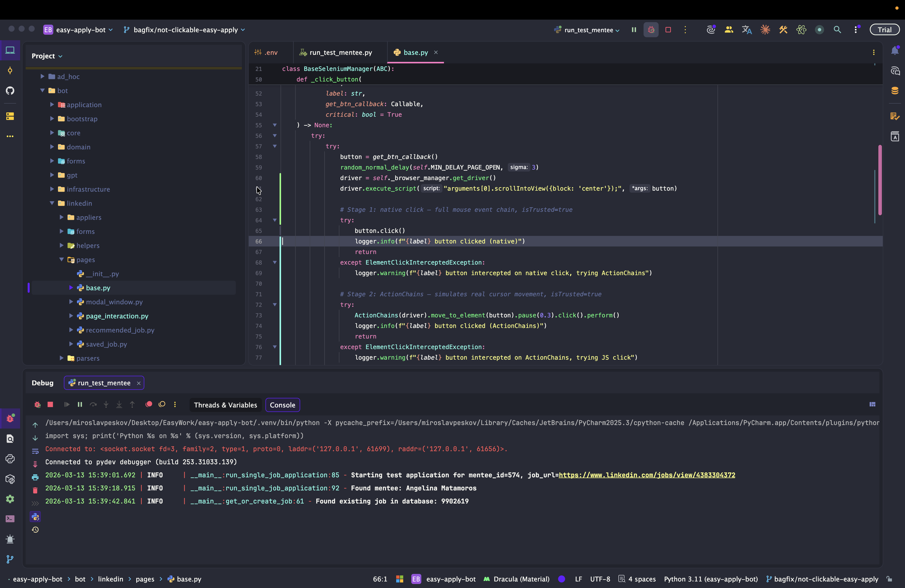Open the run_test_mentee run configuration dropdown
The width and height of the screenshot is (905, 588).
[588, 30]
